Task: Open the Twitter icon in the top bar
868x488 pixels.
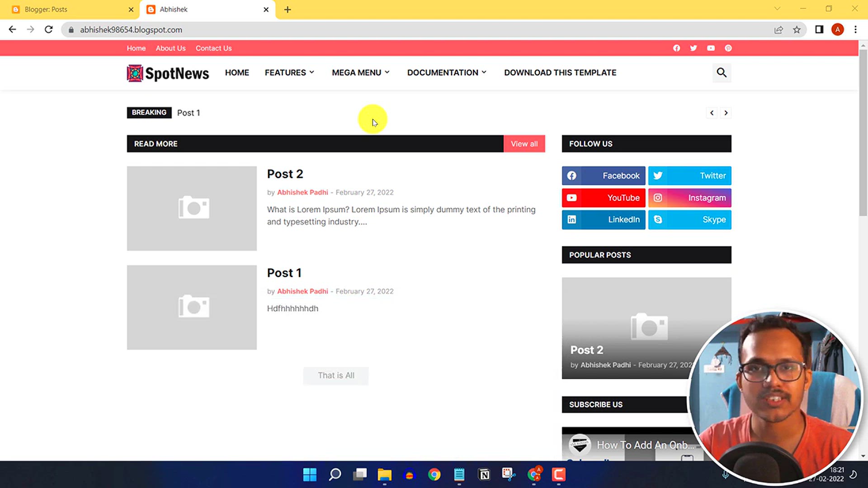Action: click(x=693, y=48)
